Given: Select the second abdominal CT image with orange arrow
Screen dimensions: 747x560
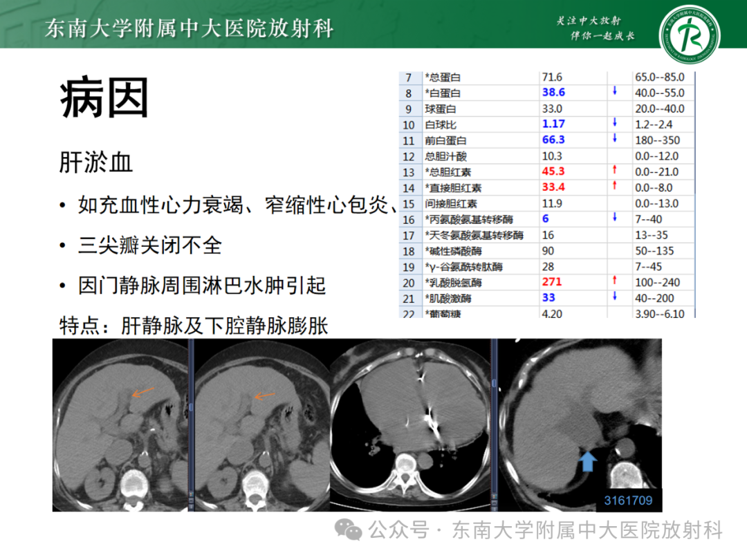Looking at the screenshot, I should [x=261, y=425].
